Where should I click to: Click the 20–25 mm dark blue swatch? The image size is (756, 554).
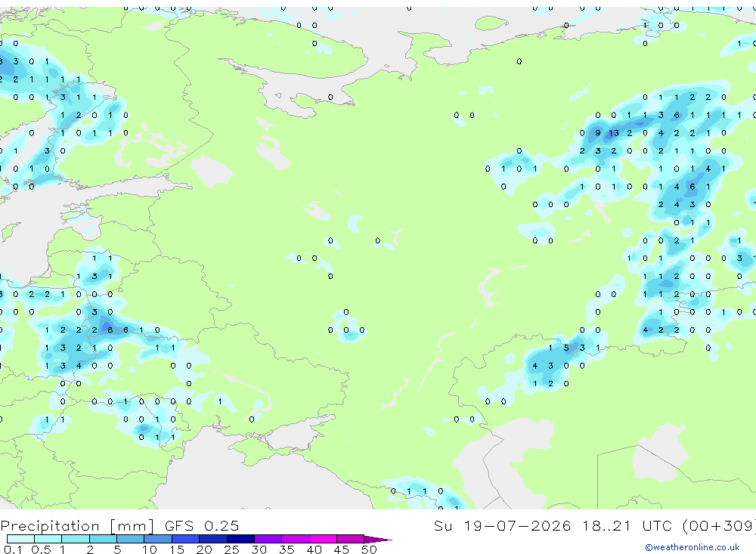(x=212, y=539)
